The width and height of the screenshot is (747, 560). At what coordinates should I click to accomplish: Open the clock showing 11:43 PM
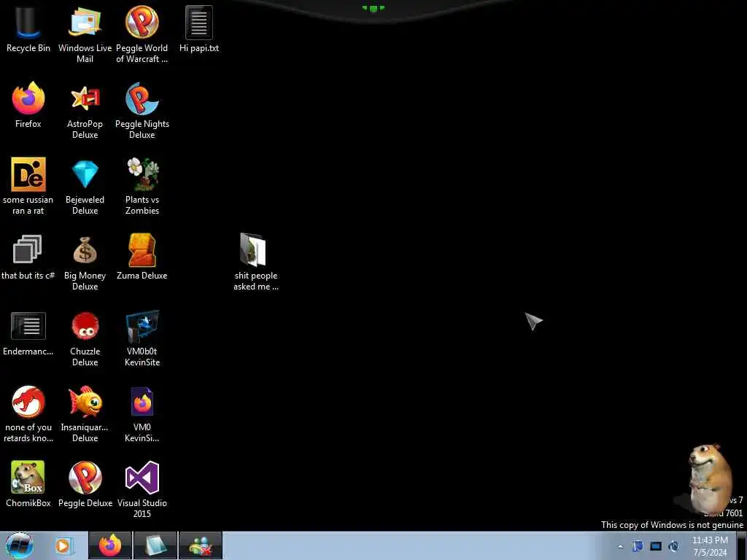(x=710, y=546)
